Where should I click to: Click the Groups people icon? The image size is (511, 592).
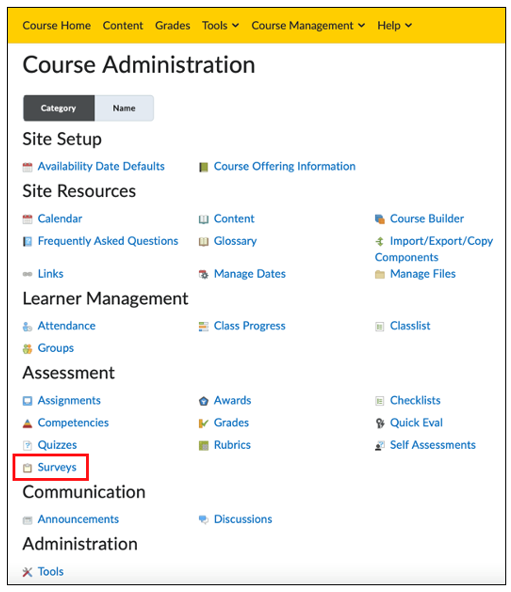(27, 348)
